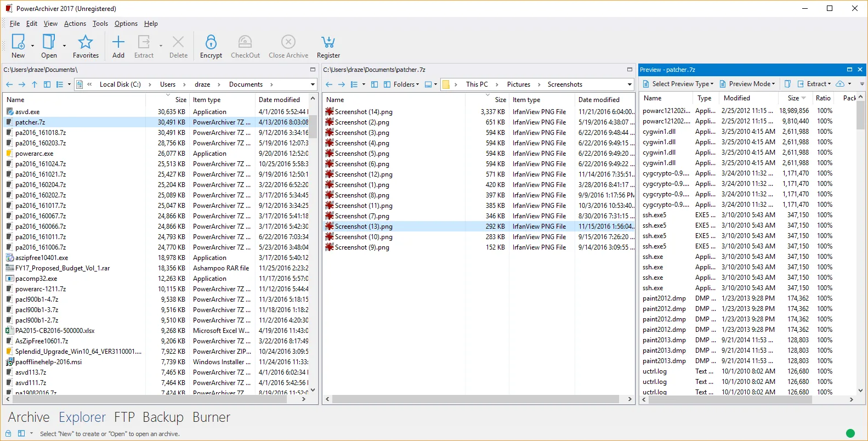Expand the Screenshots address bar dropdown
868x441 pixels.
[629, 84]
